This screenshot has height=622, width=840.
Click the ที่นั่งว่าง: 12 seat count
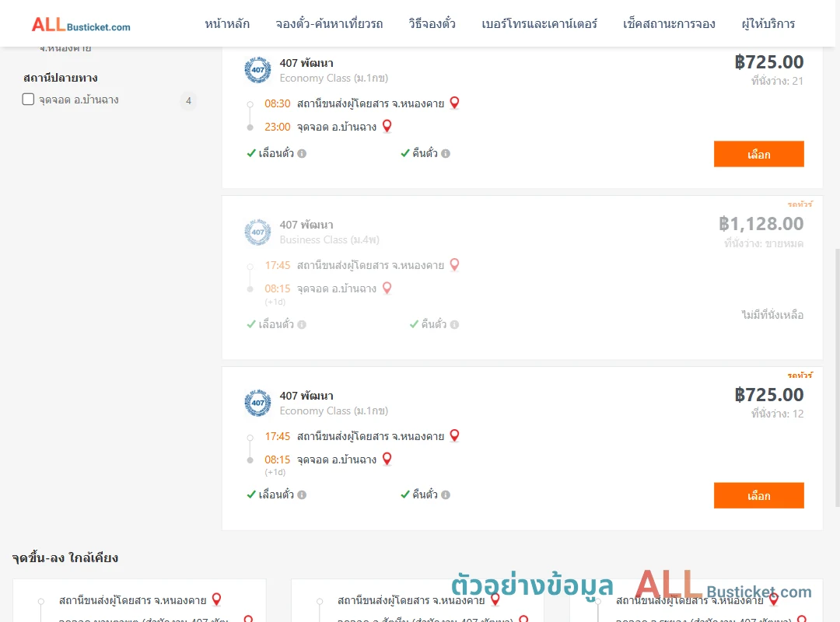(777, 414)
